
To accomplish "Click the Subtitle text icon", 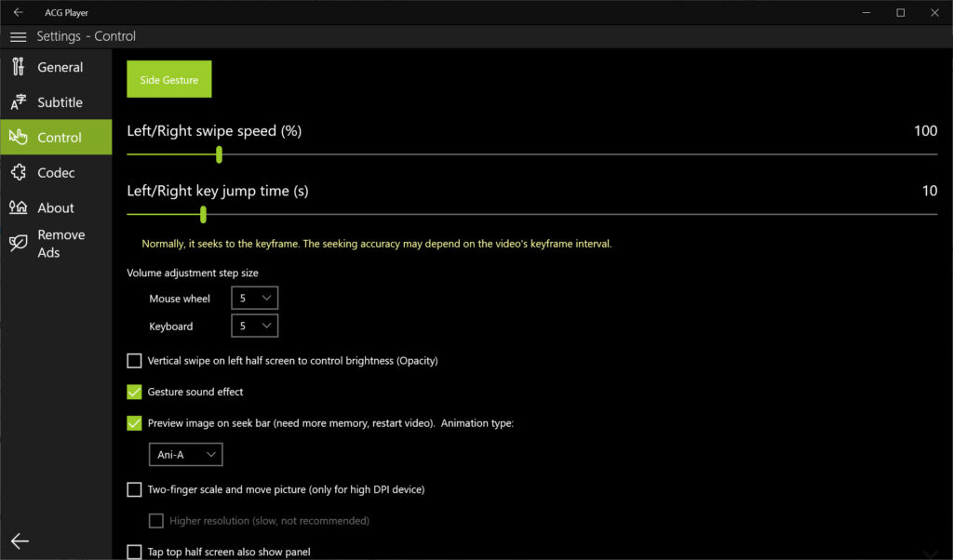I will click(x=19, y=102).
